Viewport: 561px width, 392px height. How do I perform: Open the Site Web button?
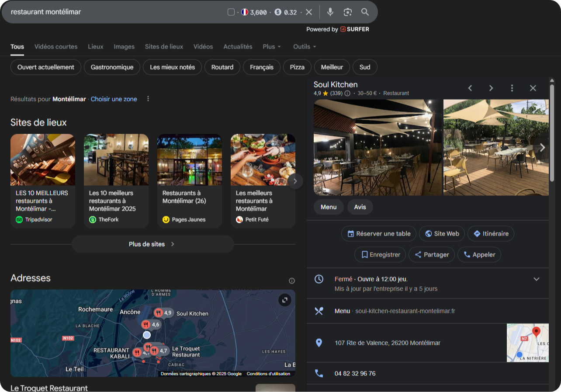click(x=442, y=234)
